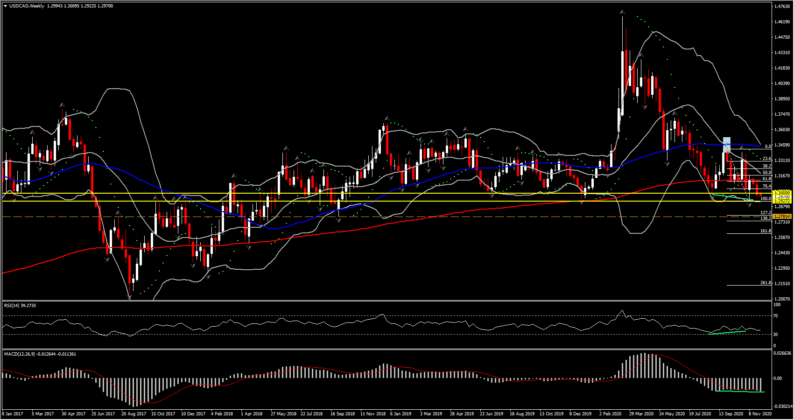This screenshot has height=420, width=794.
Task: Click the 28 Apr 2019 date label
Action: click(462, 413)
